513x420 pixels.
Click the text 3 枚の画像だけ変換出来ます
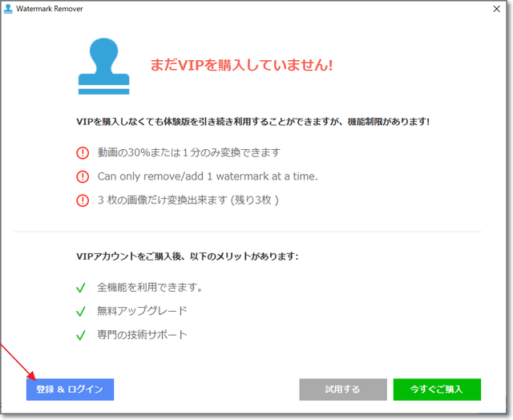(x=188, y=200)
